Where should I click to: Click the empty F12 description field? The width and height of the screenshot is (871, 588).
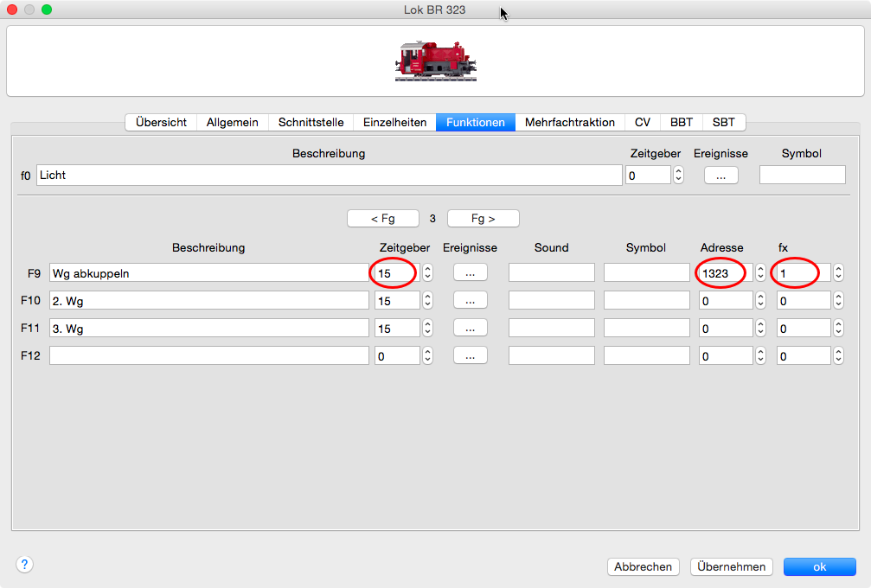coord(208,355)
